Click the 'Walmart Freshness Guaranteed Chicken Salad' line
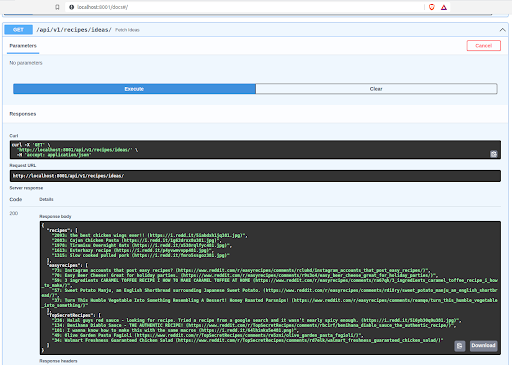 click(247, 340)
